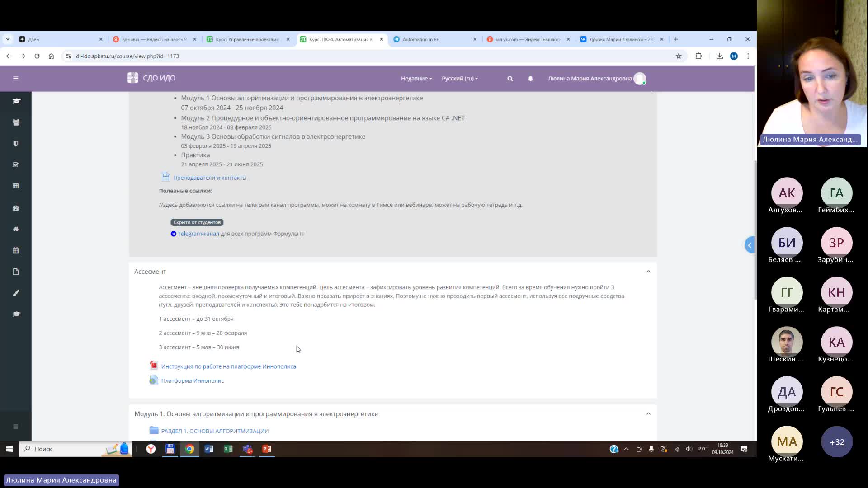Open Преподаватели и контакты link
This screenshot has height=488, width=868.
pyautogui.click(x=209, y=178)
